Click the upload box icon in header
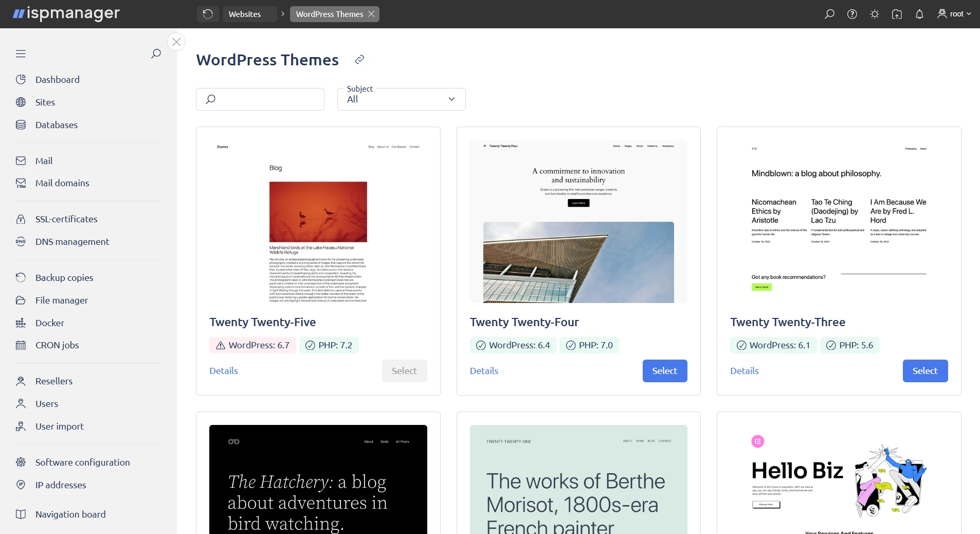 tap(897, 14)
